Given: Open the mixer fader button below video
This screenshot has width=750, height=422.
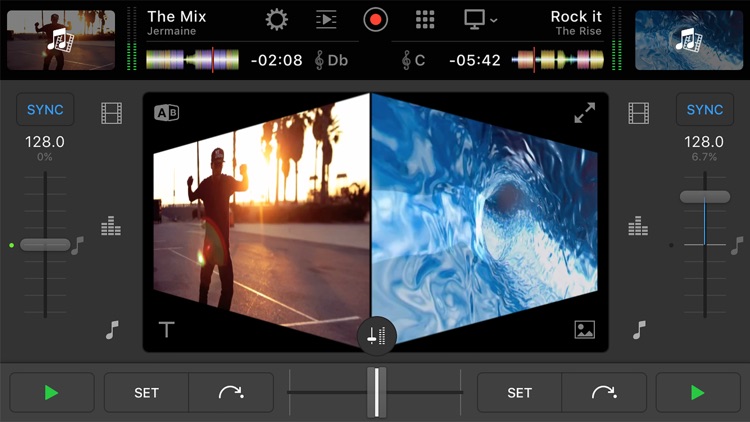Looking at the screenshot, I should point(376,336).
